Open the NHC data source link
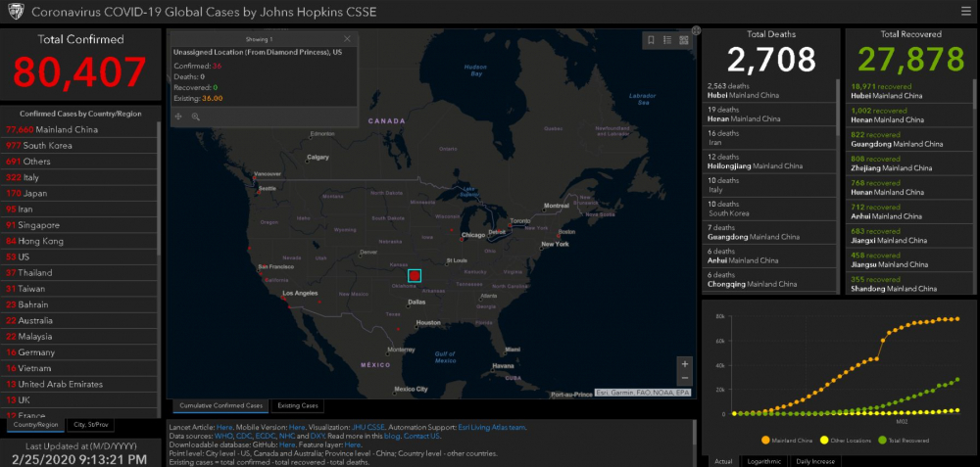Screen dimensions: 980x467 click(x=287, y=436)
